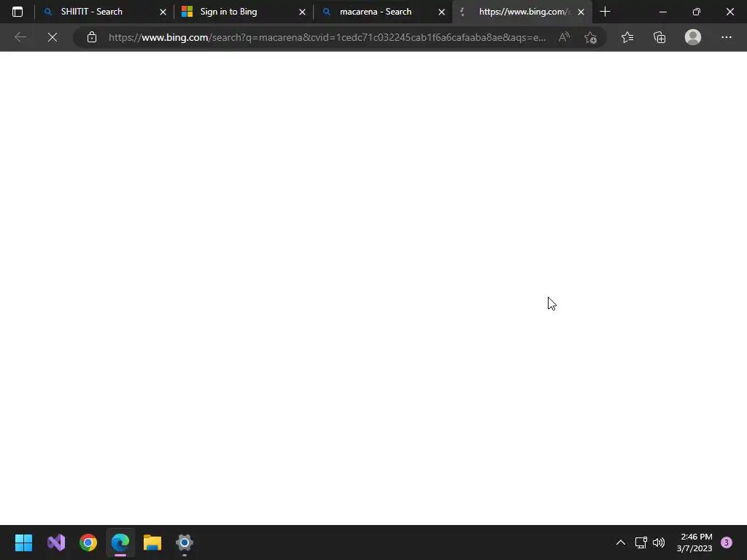
Task: Close the Sign in to Bing tab
Action: point(302,12)
